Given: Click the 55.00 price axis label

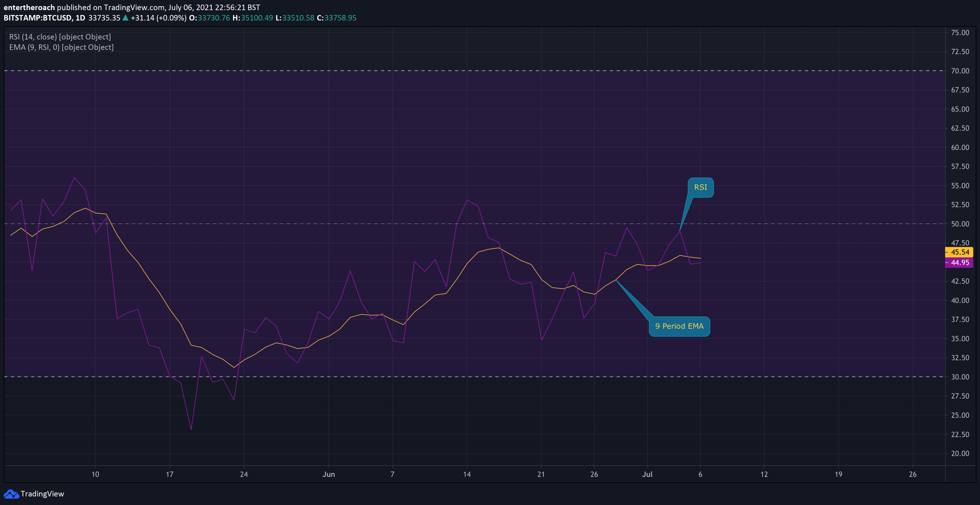Looking at the screenshot, I should [960, 186].
